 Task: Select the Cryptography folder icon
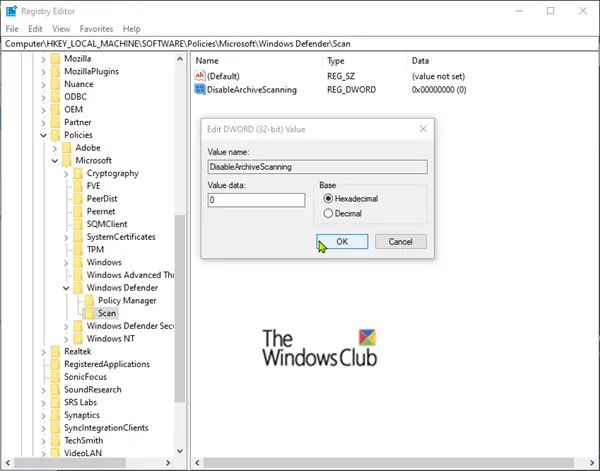[x=78, y=173]
